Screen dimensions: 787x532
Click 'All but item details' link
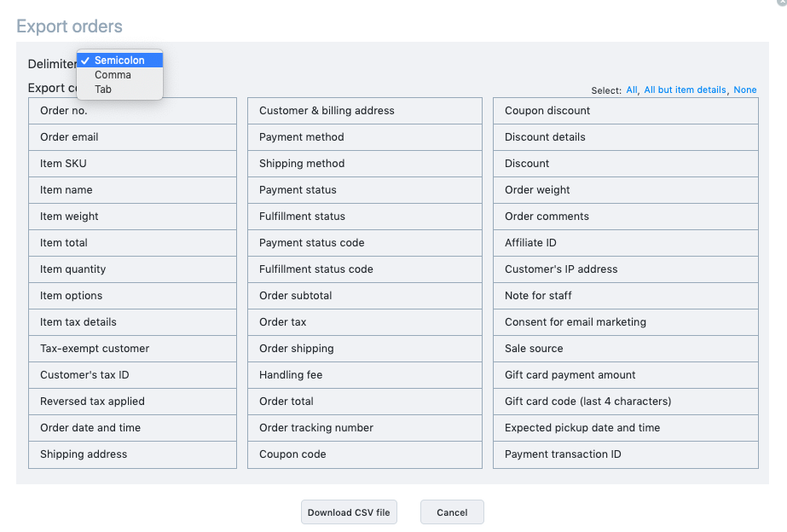tap(685, 90)
